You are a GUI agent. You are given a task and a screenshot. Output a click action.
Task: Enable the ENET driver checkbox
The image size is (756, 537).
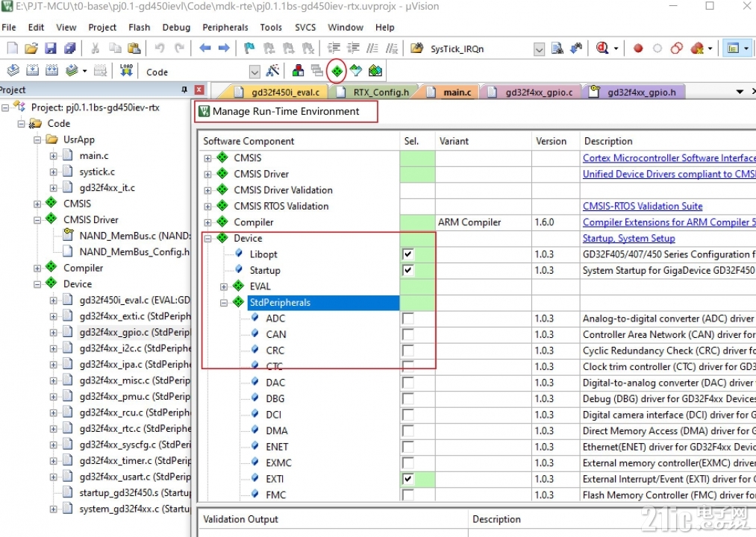pyautogui.click(x=408, y=446)
